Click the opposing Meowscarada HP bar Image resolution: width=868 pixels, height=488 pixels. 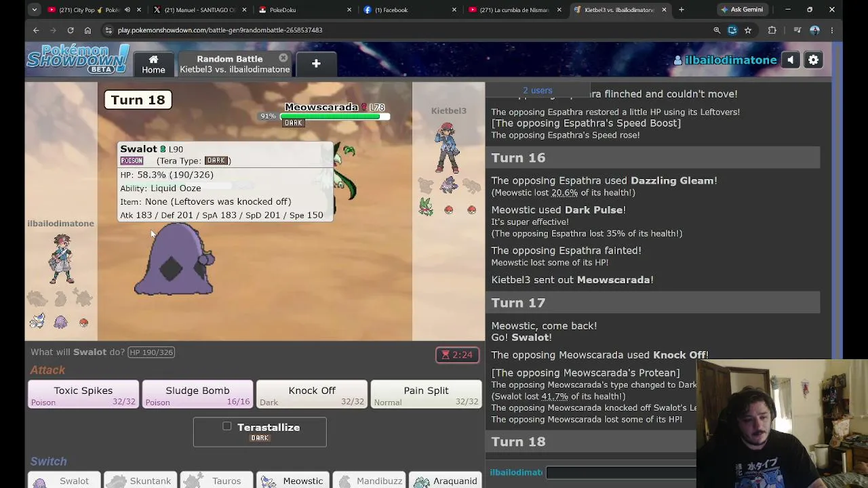pyautogui.click(x=335, y=117)
